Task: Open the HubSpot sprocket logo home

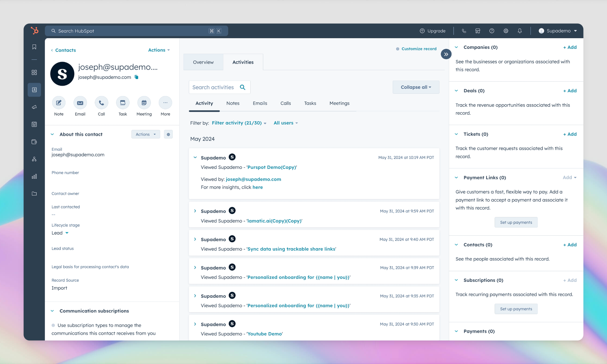Action: (35, 31)
